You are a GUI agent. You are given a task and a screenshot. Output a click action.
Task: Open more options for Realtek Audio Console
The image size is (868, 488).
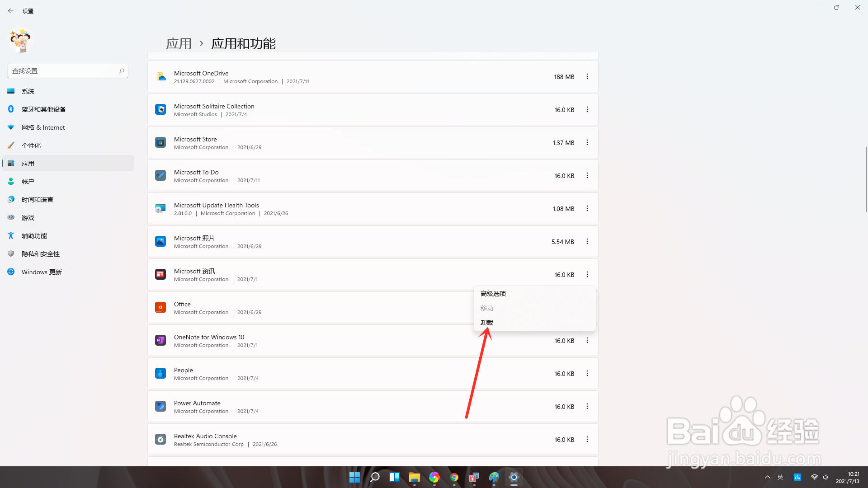point(587,440)
